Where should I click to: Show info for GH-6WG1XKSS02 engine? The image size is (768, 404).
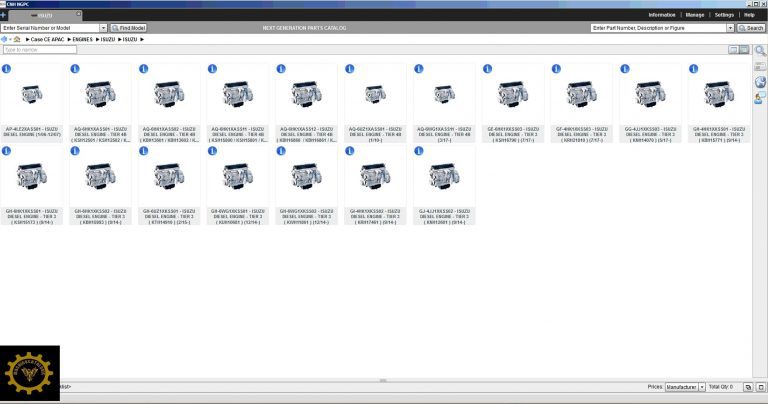click(x=281, y=151)
